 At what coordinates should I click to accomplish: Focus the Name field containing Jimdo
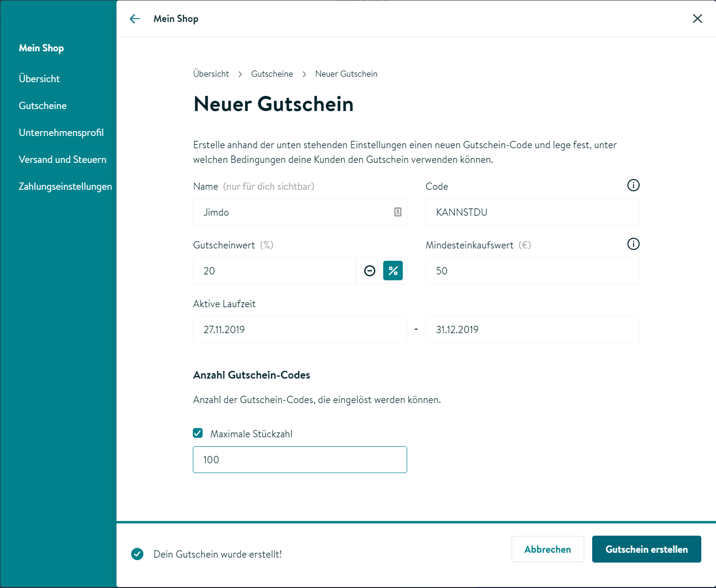pyautogui.click(x=300, y=212)
